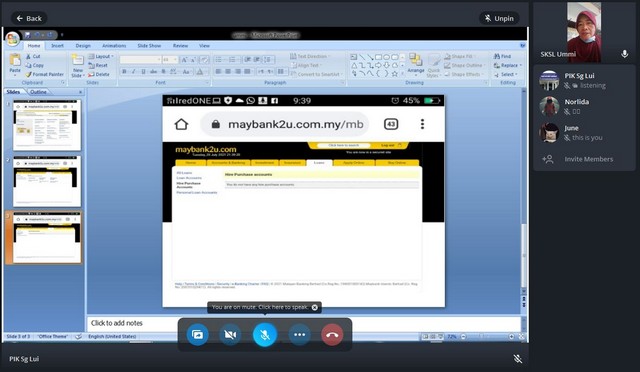Screen dimensions: 640x372
Task: Click the Back button
Action: tap(29, 18)
